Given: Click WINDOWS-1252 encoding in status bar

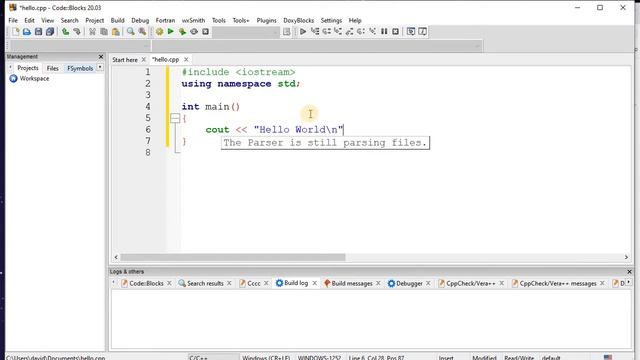Looking at the screenshot, I should (319, 358).
